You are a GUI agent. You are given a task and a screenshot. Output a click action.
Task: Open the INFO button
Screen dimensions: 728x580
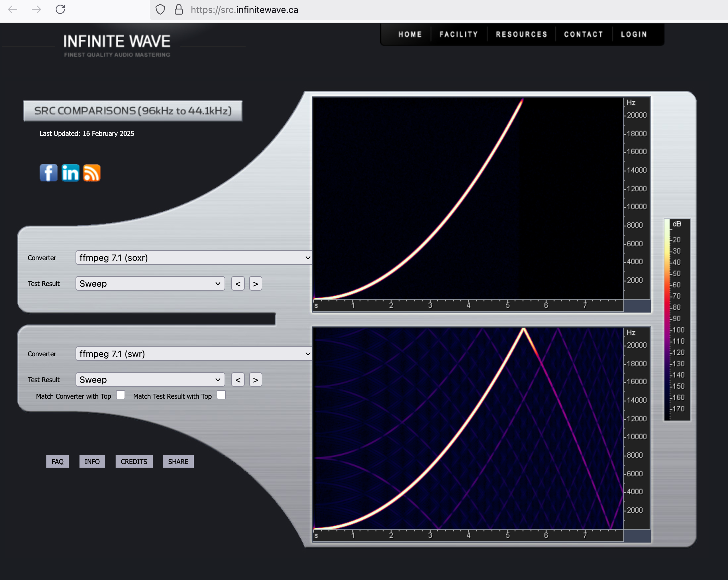pyautogui.click(x=92, y=461)
